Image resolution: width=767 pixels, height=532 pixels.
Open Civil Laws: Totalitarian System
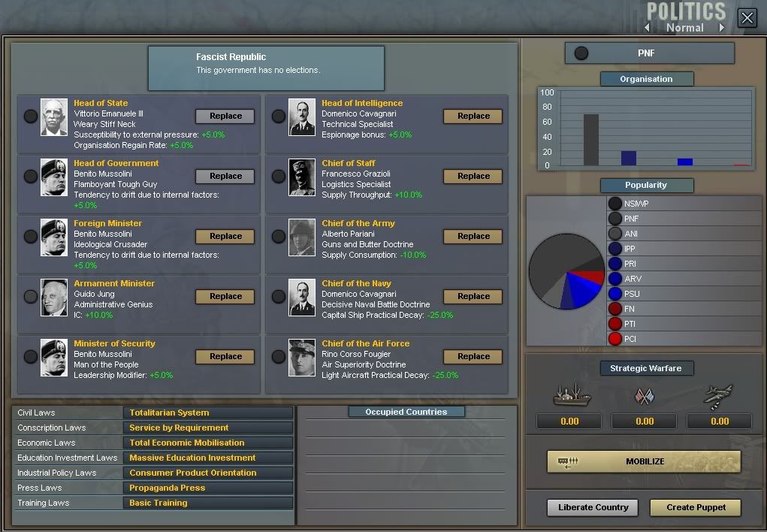[208, 413]
